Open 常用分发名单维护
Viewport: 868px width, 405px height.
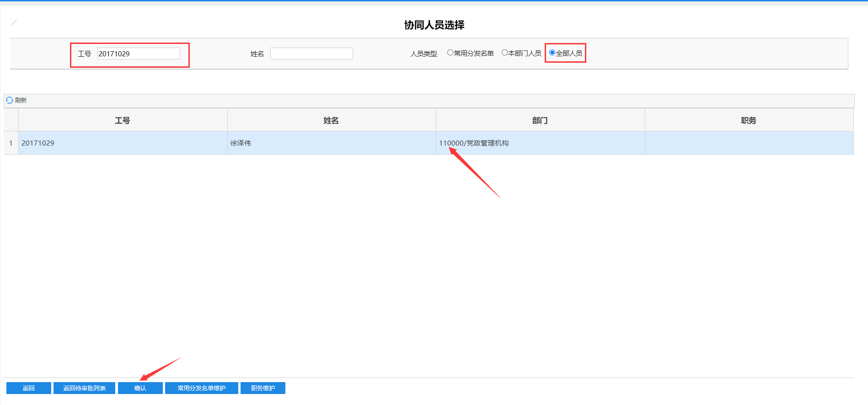202,388
